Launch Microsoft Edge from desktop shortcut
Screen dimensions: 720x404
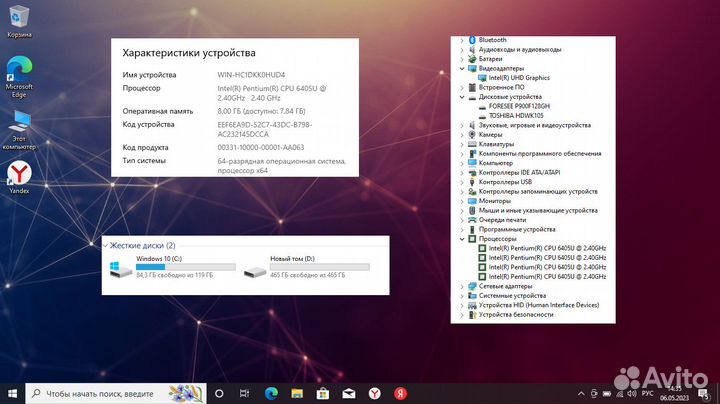(x=19, y=77)
